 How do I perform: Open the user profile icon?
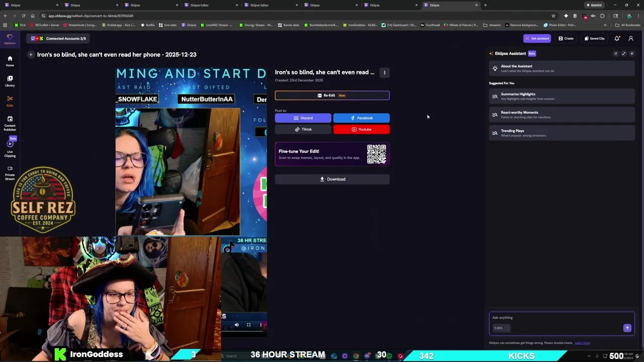point(631,38)
